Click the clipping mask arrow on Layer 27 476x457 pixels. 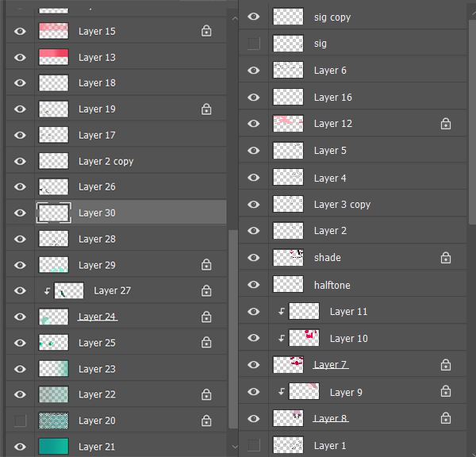pyautogui.click(x=47, y=291)
